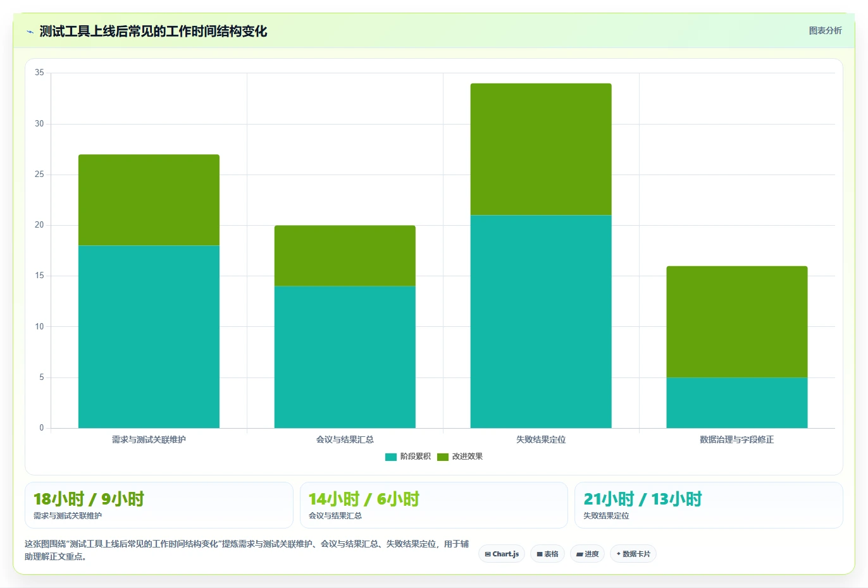
Task: Click the x-axis label 会议与结果汇总
Action: (345, 439)
